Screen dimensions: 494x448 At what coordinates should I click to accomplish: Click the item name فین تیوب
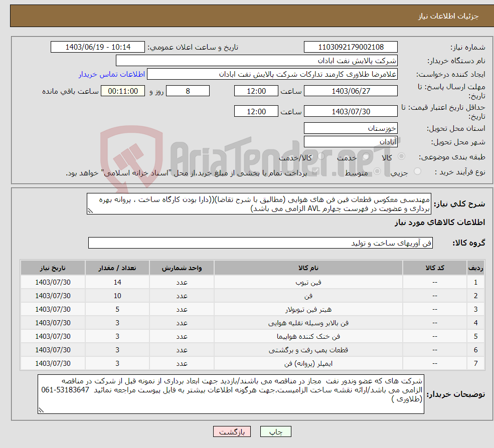[x=308, y=283]
